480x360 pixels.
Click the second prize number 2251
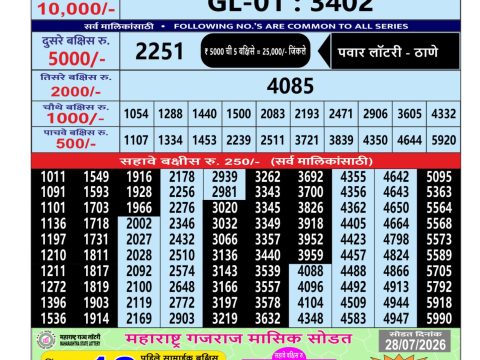pyautogui.click(x=159, y=51)
